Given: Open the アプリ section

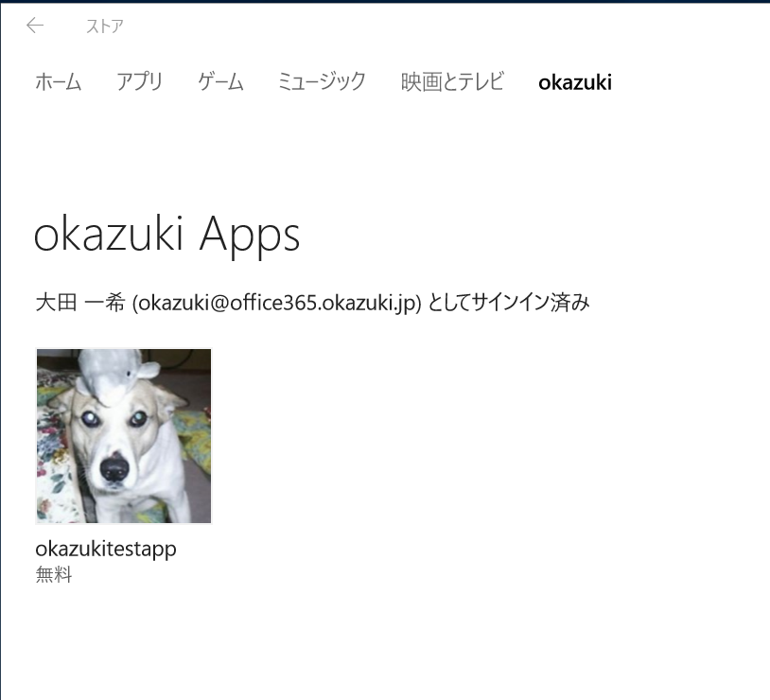Looking at the screenshot, I should 138,82.
